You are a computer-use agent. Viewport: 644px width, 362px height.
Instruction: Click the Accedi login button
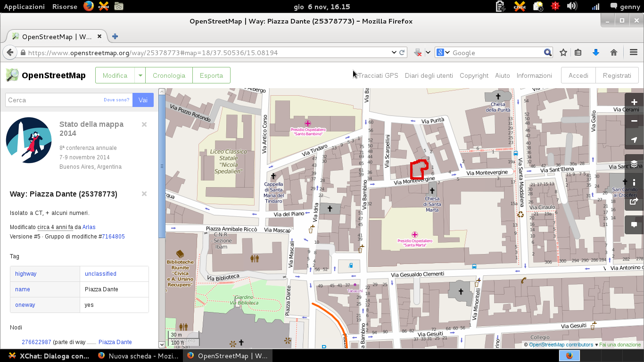pyautogui.click(x=578, y=75)
